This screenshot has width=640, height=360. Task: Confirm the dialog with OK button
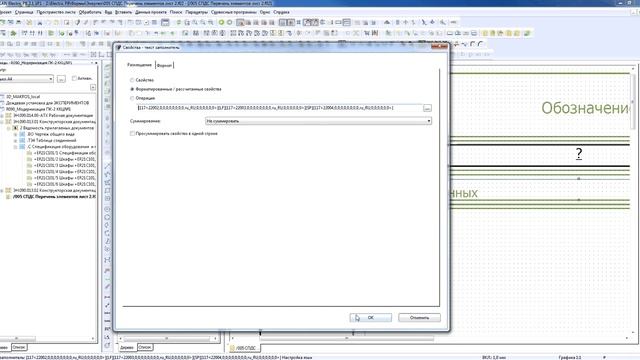[x=371, y=318]
